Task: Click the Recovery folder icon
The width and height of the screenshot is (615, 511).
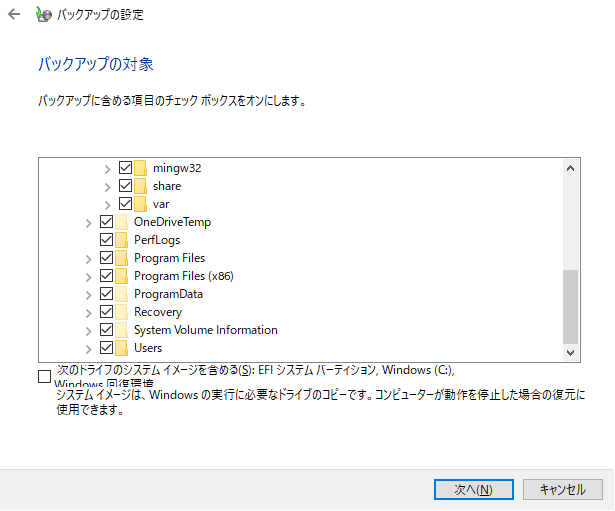Action: [121, 312]
